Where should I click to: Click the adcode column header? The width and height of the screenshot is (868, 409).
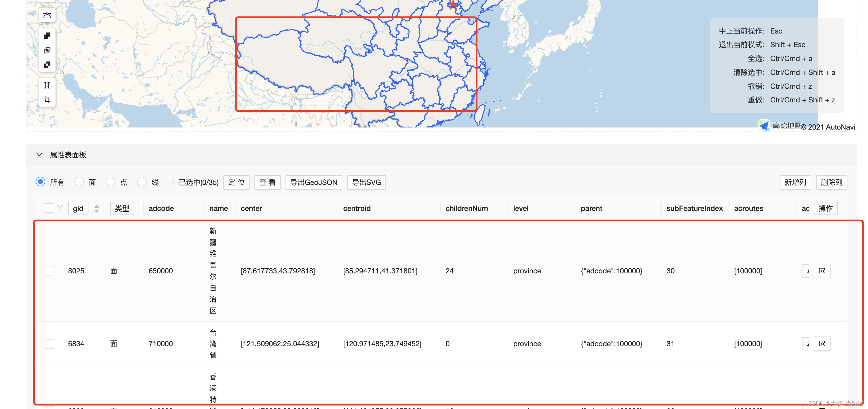(161, 208)
